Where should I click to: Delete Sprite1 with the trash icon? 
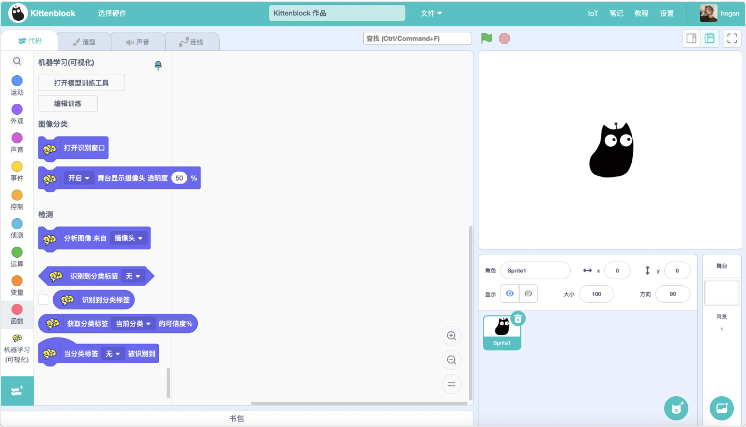pos(517,318)
